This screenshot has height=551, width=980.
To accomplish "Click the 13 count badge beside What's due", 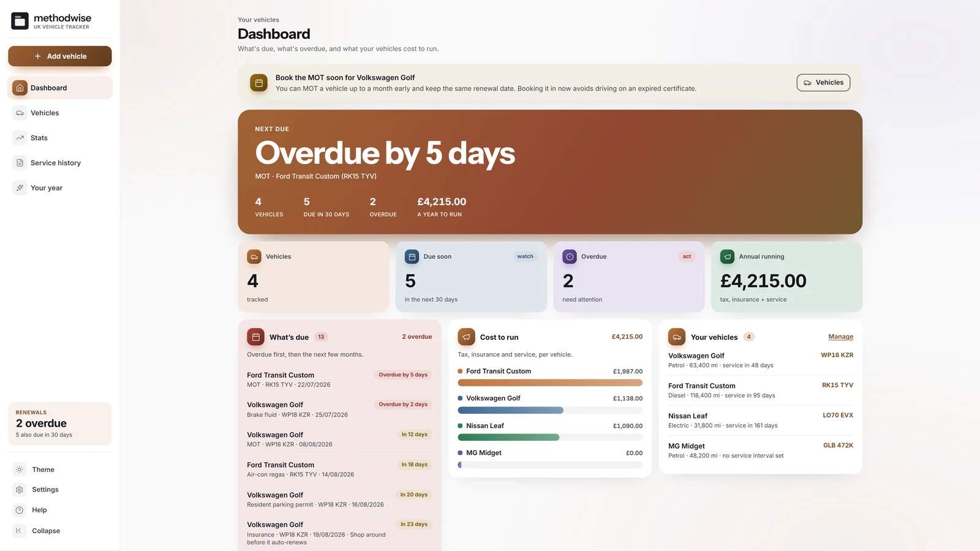I will coord(321,337).
